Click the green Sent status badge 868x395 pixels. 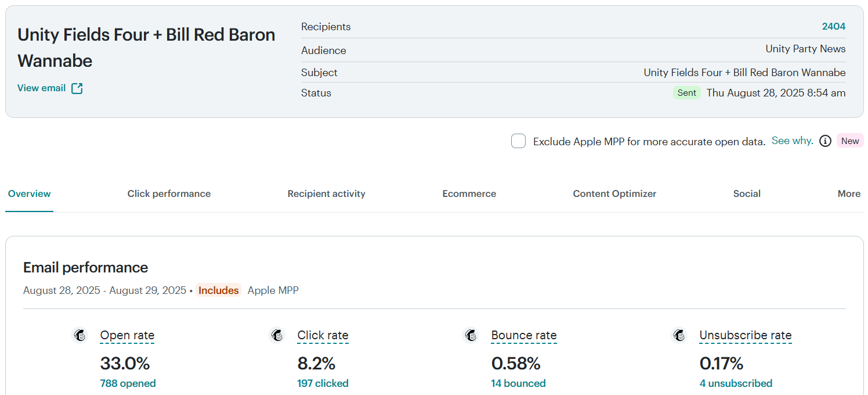(x=687, y=93)
